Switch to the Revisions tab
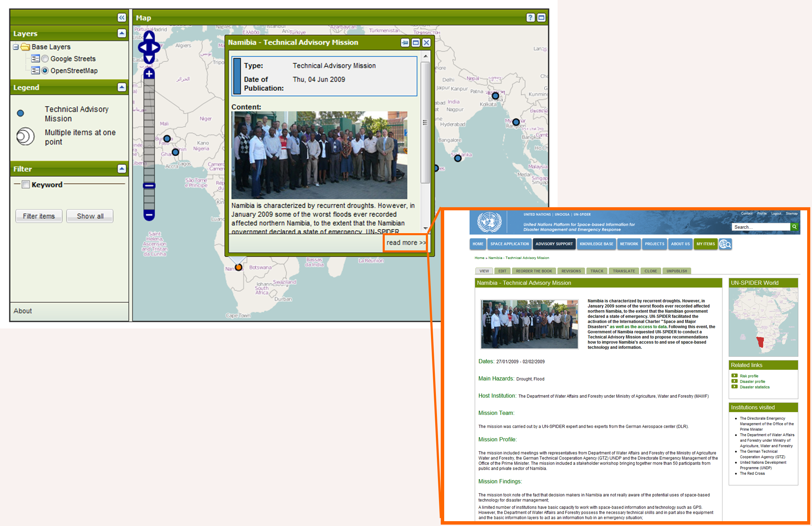812x526 pixels. pos(571,271)
